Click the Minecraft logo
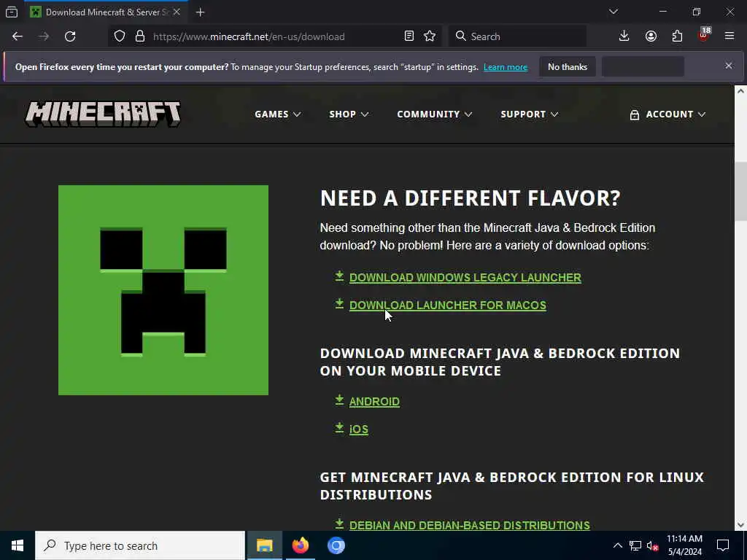747x560 pixels. point(103,114)
